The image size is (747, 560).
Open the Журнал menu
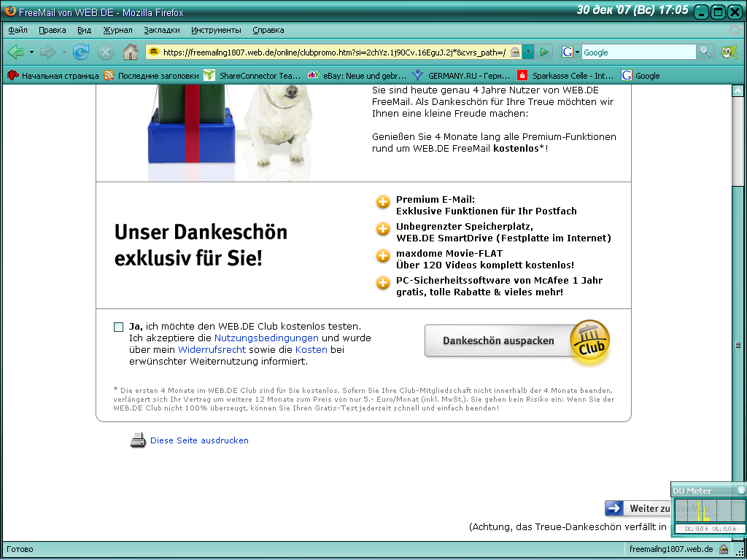click(117, 30)
